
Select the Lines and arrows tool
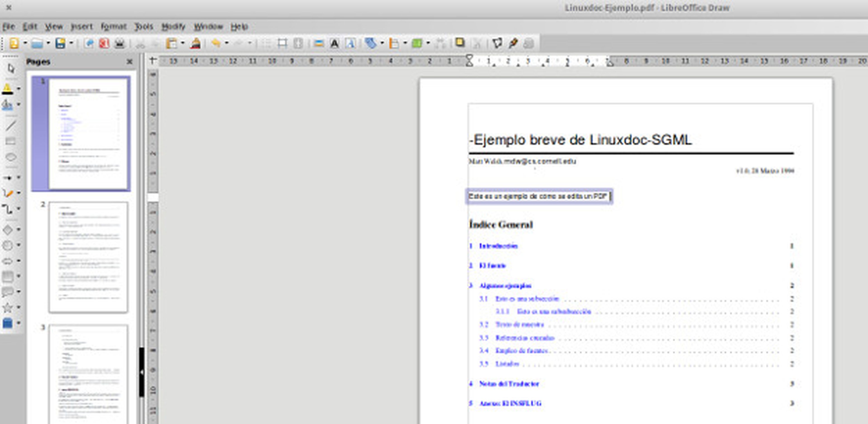7,178
